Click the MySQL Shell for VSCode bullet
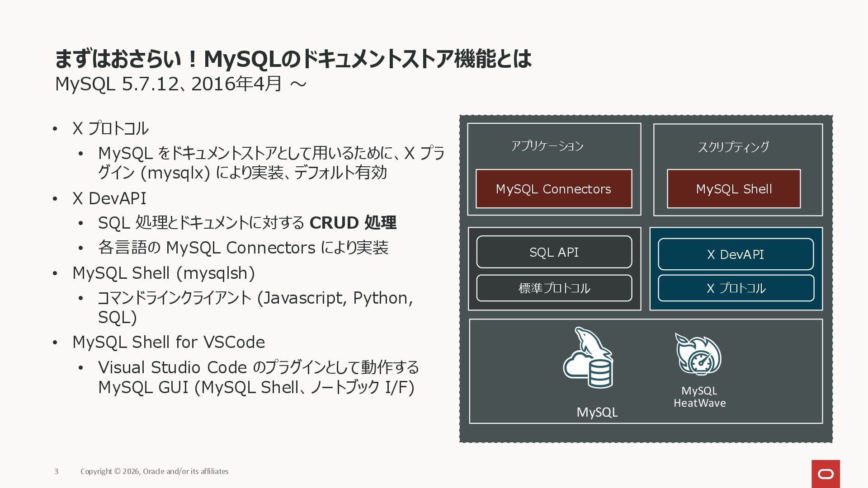Viewport: 868px width, 488px height. (x=168, y=342)
